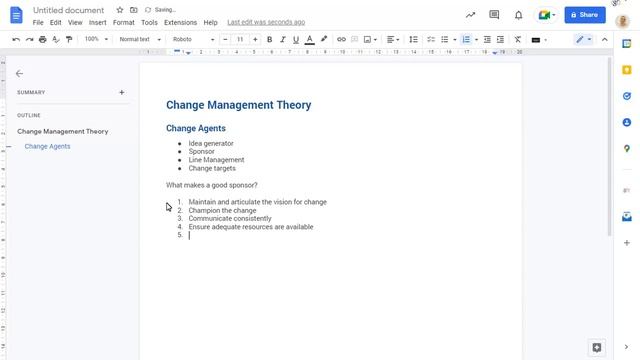Viewport: 640px width, 360px height.
Task: Add a summary with plus icon
Action: coord(122,92)
